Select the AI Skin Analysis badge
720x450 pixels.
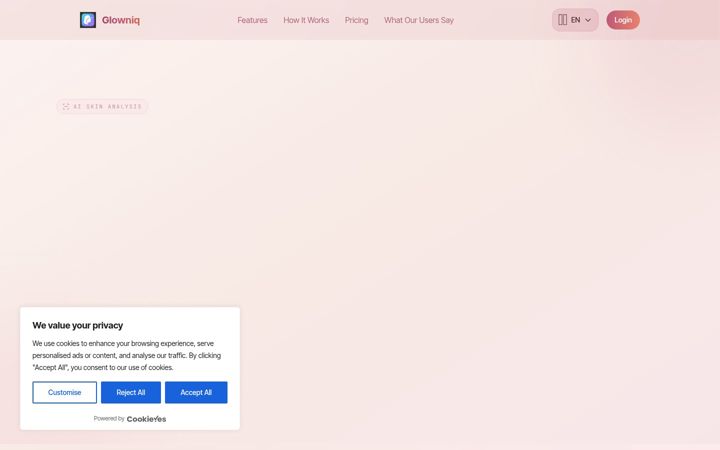(102, 107)
